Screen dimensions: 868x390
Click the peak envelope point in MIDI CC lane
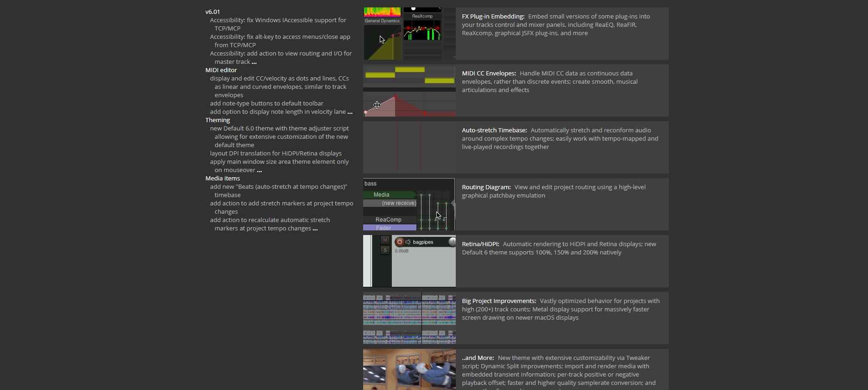[395, 97]
